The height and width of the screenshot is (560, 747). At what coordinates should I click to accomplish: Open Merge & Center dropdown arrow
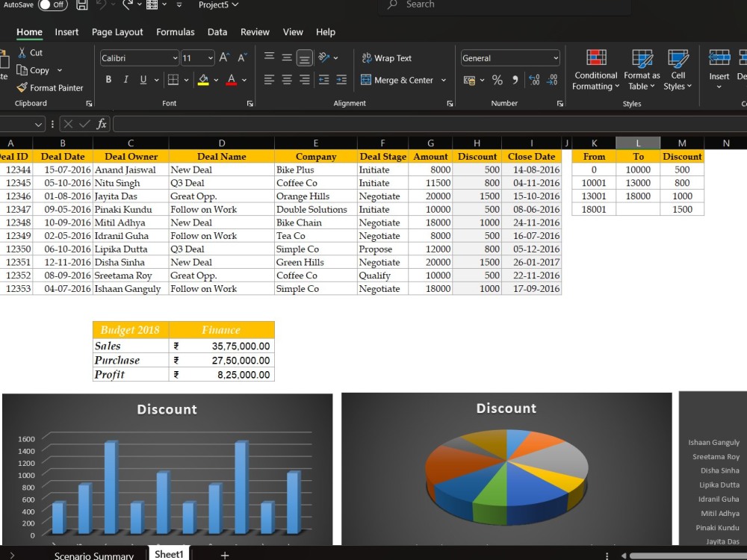pos(444,80)
